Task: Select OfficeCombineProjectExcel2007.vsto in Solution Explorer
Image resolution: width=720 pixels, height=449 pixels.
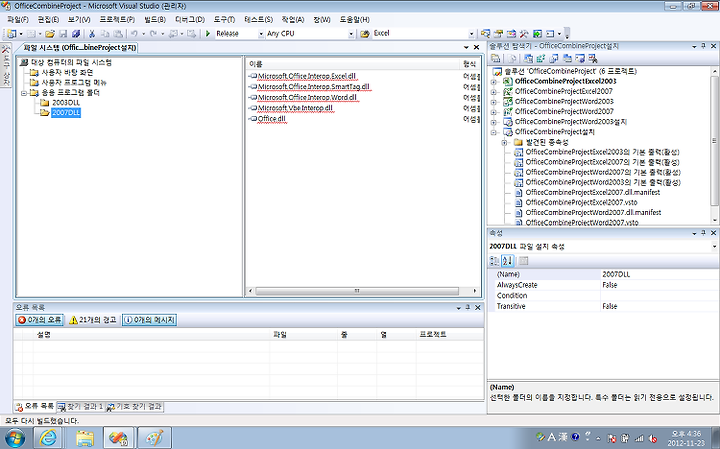Action: pyautogui.click(x=581, y=202)
